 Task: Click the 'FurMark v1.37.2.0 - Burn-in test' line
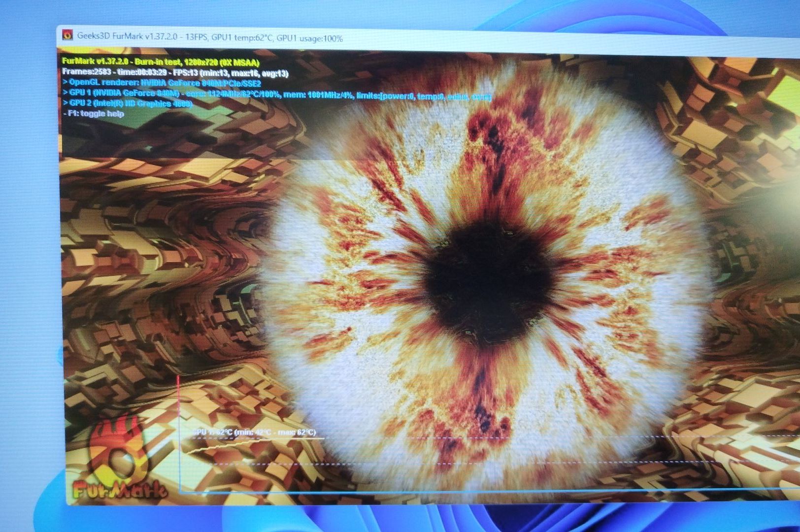[161, 63]
